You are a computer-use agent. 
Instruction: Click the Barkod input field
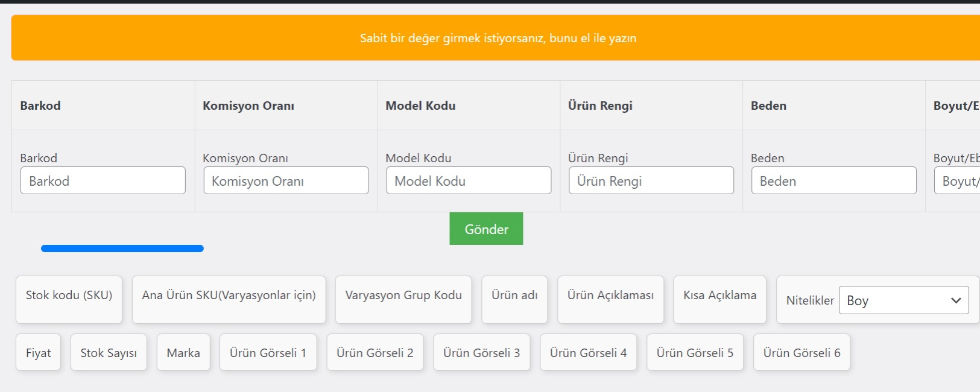(x=103, y=181)
